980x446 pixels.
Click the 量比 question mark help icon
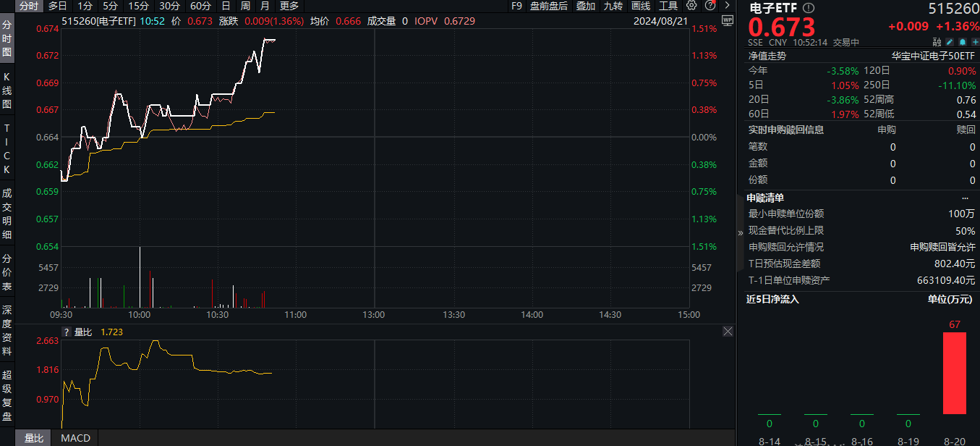[67, 332]
